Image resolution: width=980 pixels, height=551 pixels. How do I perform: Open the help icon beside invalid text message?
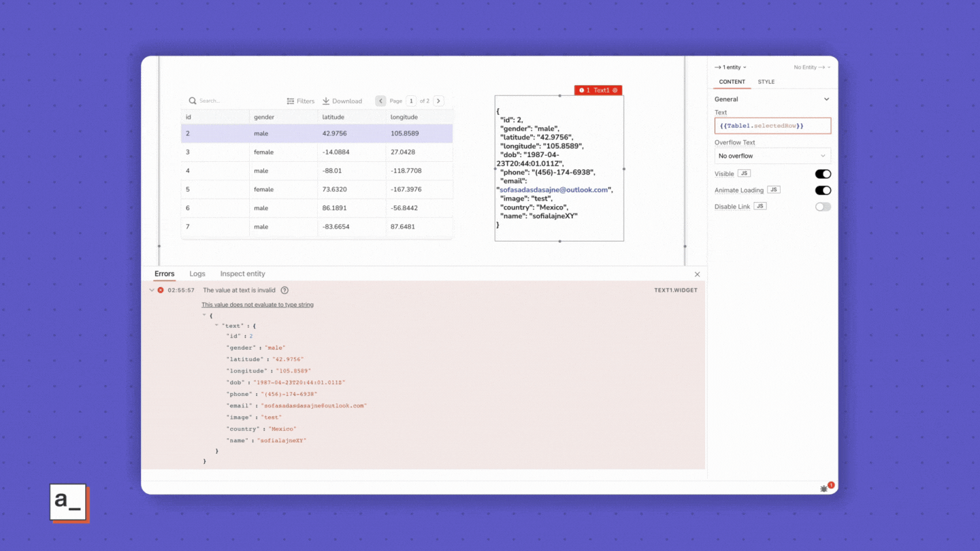point(284,290)
